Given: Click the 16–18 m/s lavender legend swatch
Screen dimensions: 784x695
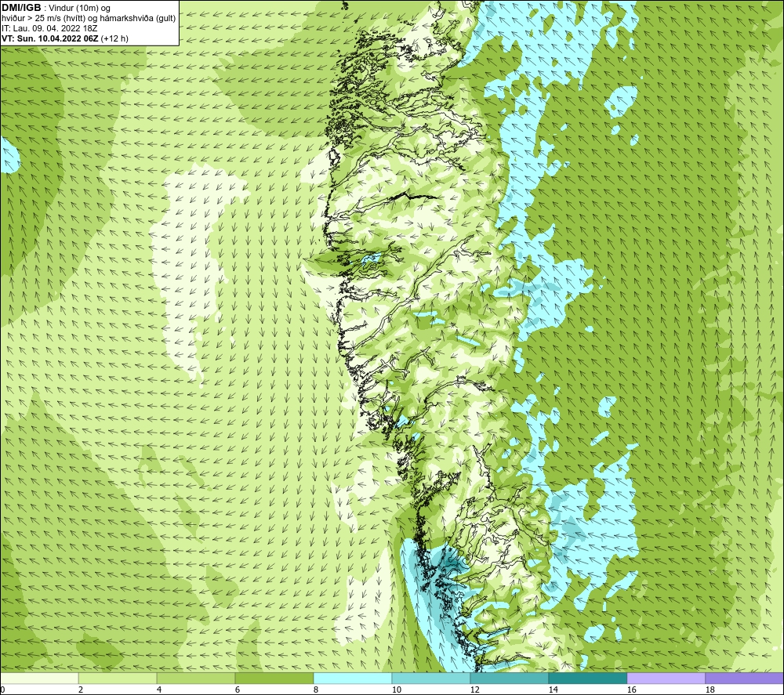Looking at the screenshot, I should pos(666,678).
